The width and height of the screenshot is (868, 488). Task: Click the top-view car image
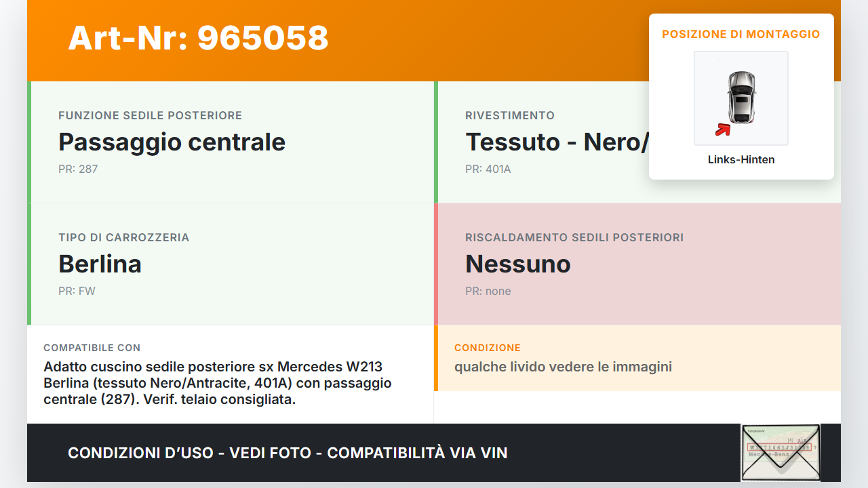pos(741,96)
